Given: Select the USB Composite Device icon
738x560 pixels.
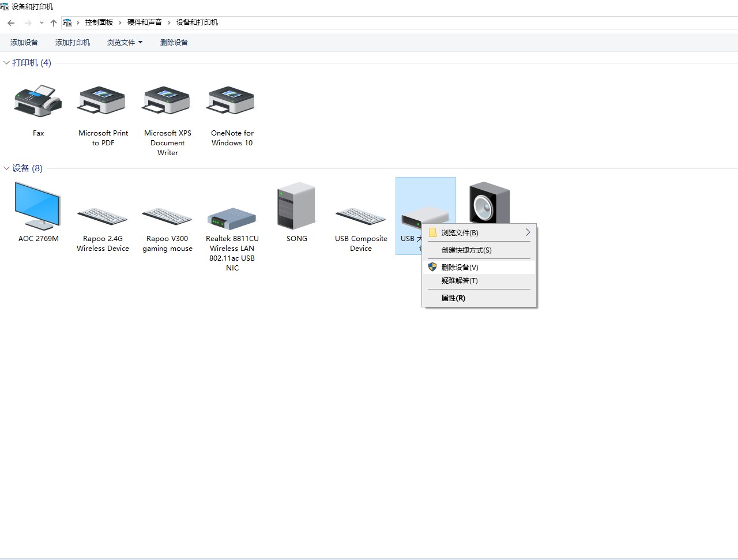Looking at the screenshot, I should pyautogui.click(x=361, y=216).
